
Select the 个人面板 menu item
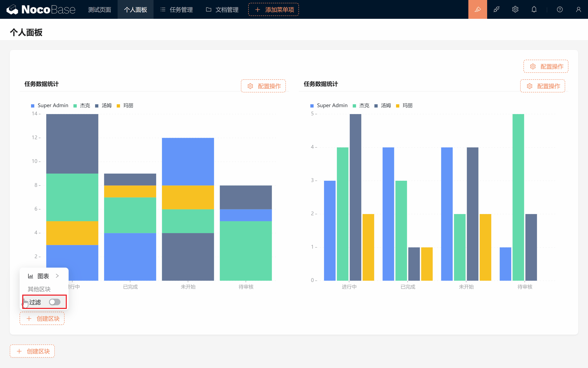(x=136, y=9)
